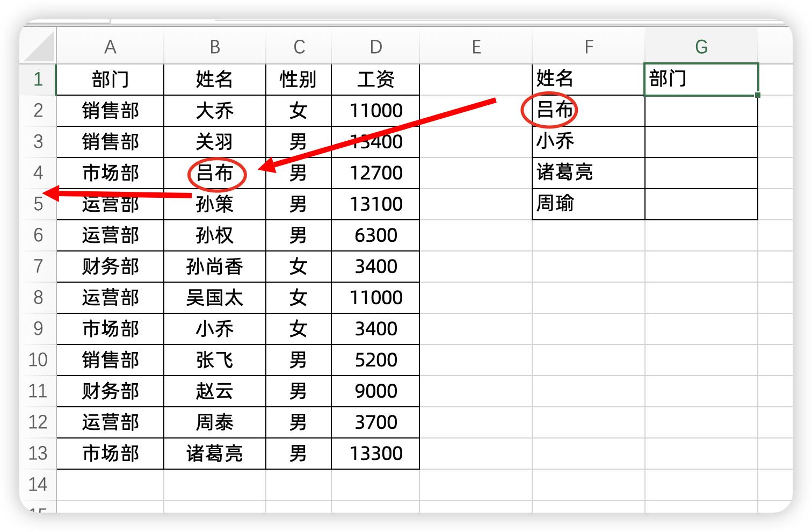
Task: Select column A header
Action: pyautogui.click(x=110, y=47)
